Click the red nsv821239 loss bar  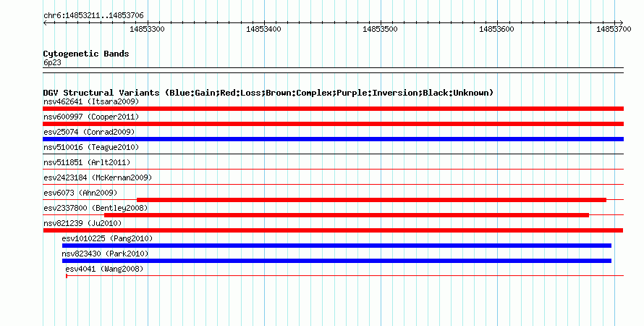click(x=333, y=230)
